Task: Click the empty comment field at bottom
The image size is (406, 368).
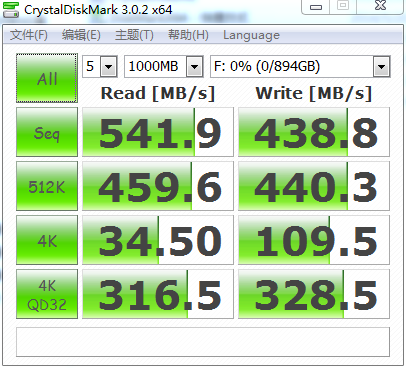Action: tap(203, 342)
